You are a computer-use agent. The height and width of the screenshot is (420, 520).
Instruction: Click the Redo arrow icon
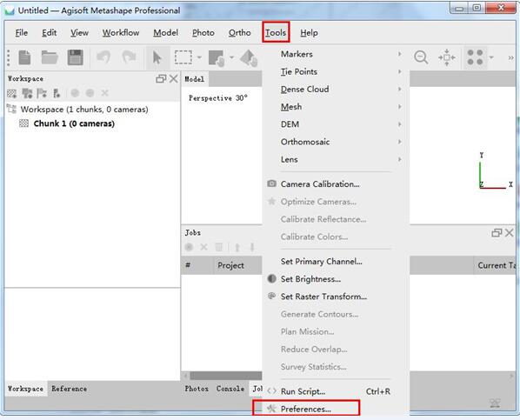129,57
